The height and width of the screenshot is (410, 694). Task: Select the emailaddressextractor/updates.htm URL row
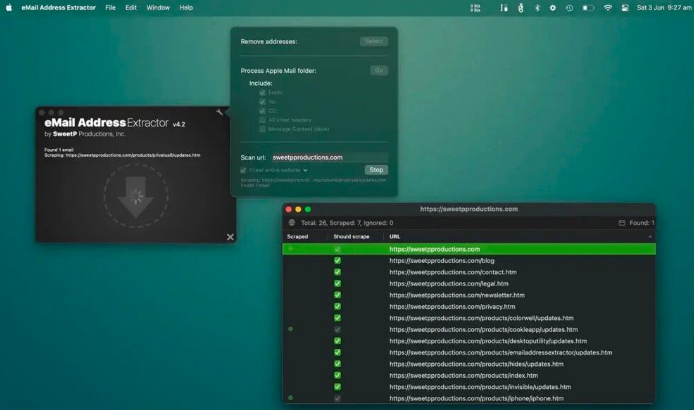click(x=469, y=352)
